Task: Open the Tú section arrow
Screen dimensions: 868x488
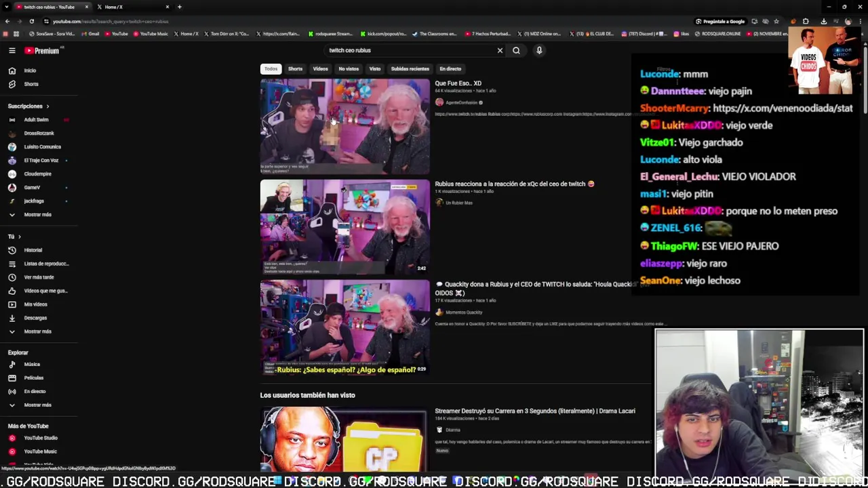Action: (19, 237)
